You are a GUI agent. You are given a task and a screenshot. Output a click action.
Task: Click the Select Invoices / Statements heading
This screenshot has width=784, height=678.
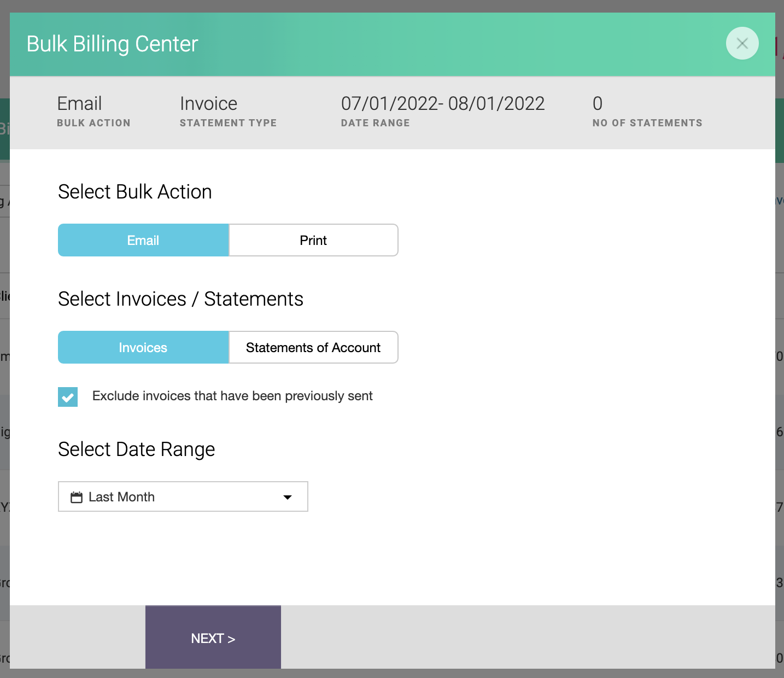click(181, 299)
